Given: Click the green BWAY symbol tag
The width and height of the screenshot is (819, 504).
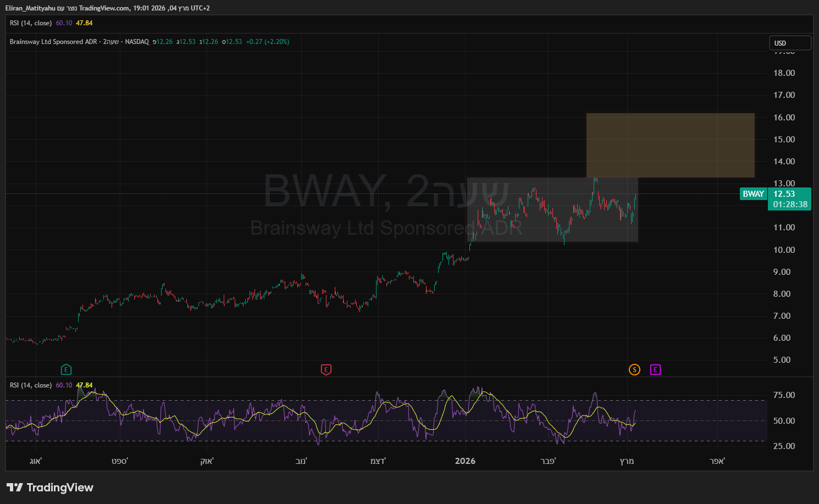Looking at the screenshot, I should tap(753, 193).
